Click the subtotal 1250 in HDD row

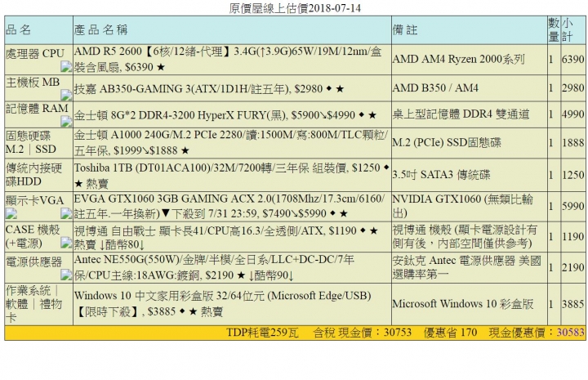pyautogui.click(x=573, y=175)
